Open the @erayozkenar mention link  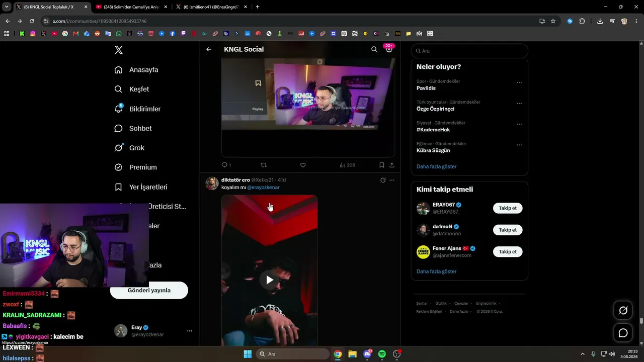[x=263, y=188]
